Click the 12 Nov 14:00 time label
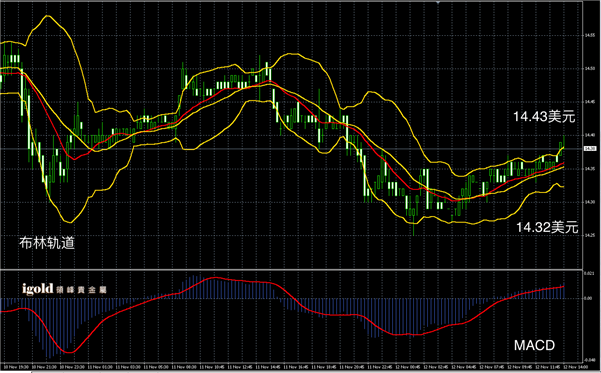This screenshot has width=601, height=373. tap(577, 367)
